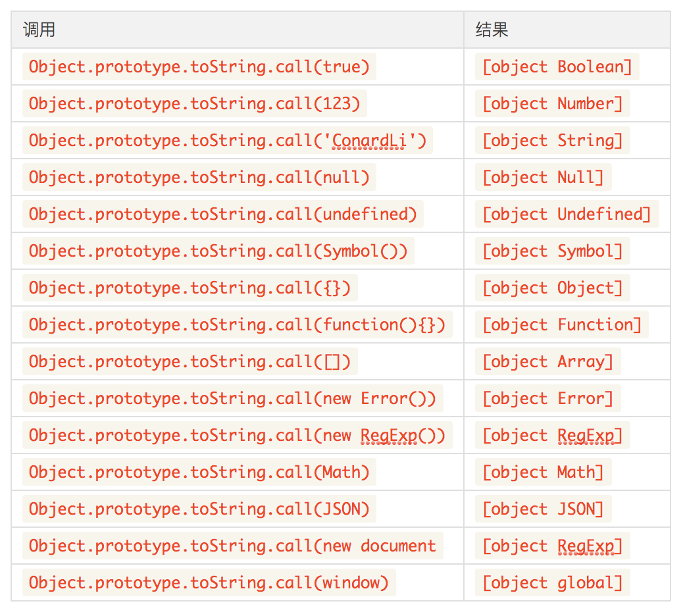
Task: Click the [object Boolean] result
Action: click(x=557, y=66)
